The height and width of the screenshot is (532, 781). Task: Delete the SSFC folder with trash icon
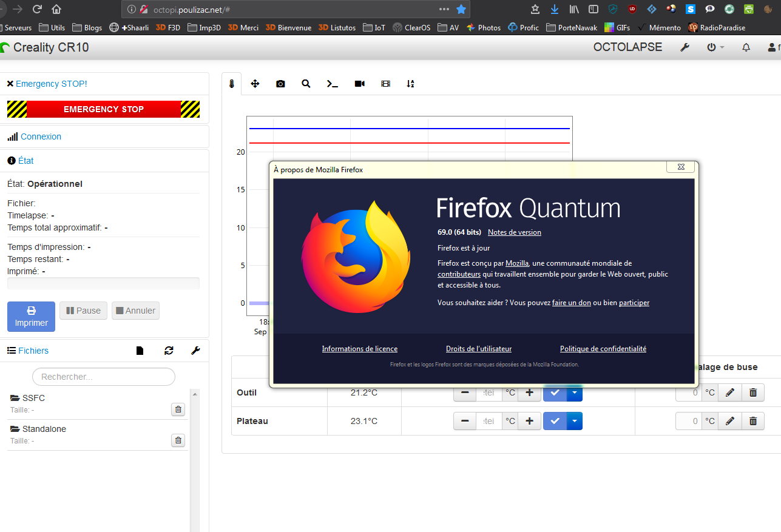tap(178, 409)
